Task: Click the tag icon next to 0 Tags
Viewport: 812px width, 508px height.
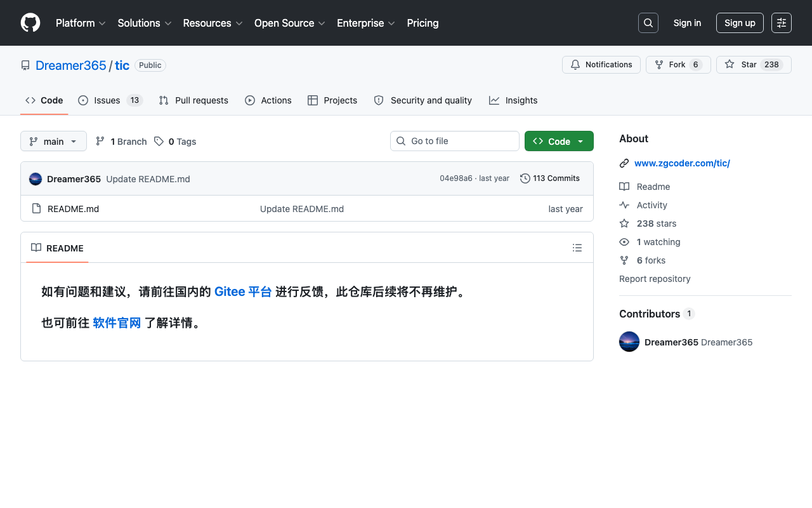Action: click(x=159, y=141)
